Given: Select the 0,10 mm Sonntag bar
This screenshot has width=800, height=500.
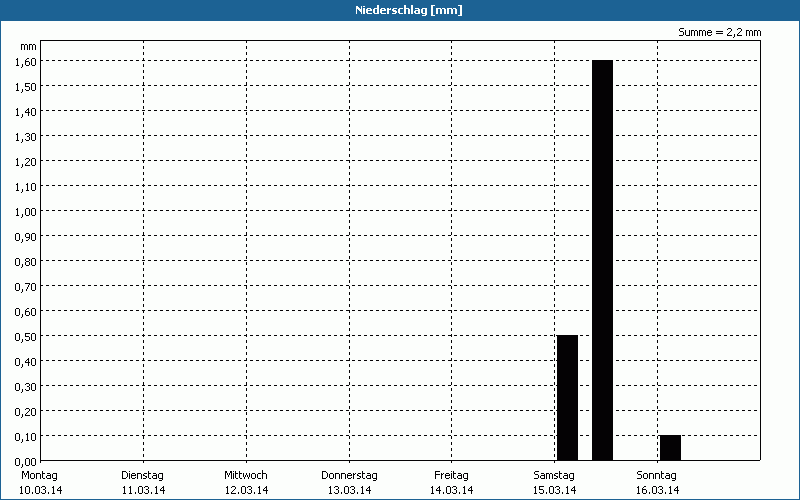Looking at the screenshot, I should [670, 448].
